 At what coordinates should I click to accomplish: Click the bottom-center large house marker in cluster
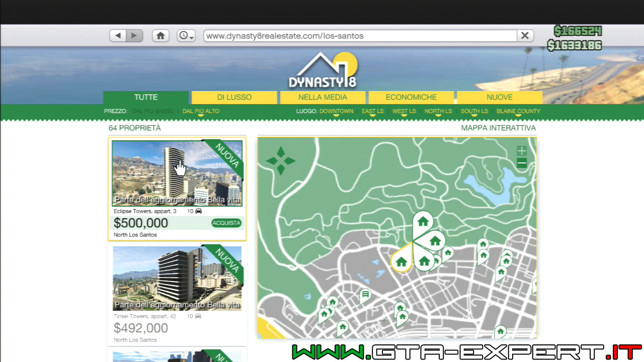point(424,259)
